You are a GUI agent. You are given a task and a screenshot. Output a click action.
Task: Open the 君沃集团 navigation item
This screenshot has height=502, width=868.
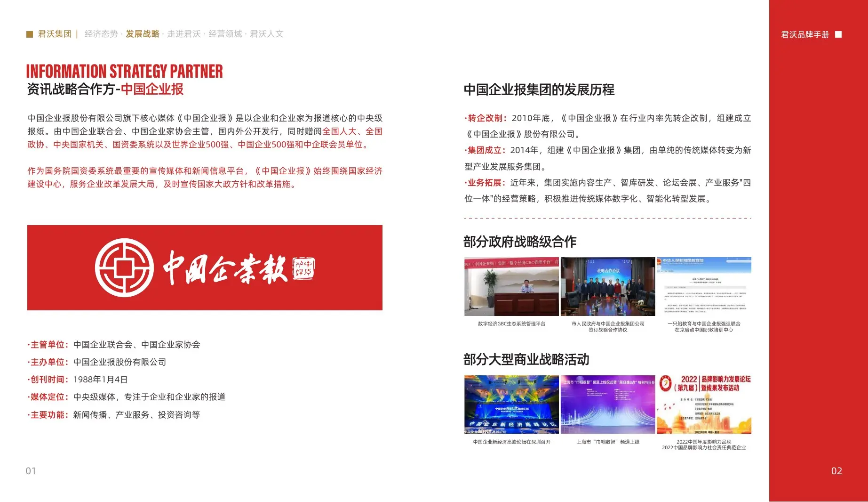pos(55,34)
